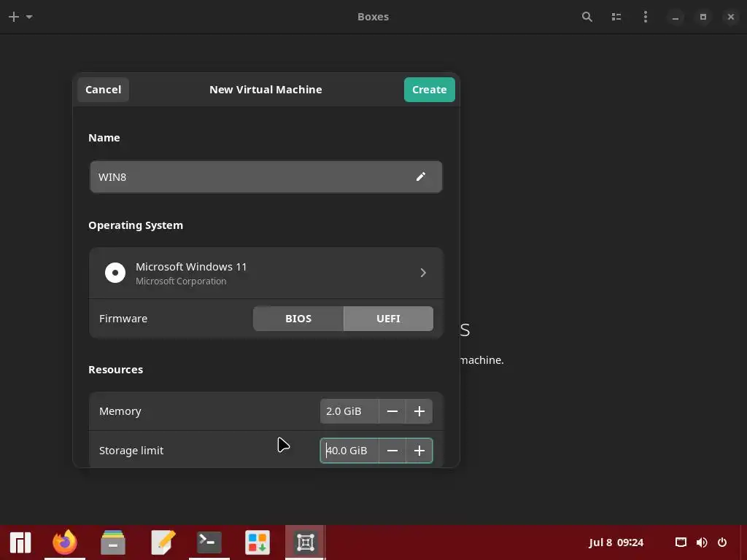Click the Boxes icon in the taskbar
The image size is (747, 560).
[306, 542]
